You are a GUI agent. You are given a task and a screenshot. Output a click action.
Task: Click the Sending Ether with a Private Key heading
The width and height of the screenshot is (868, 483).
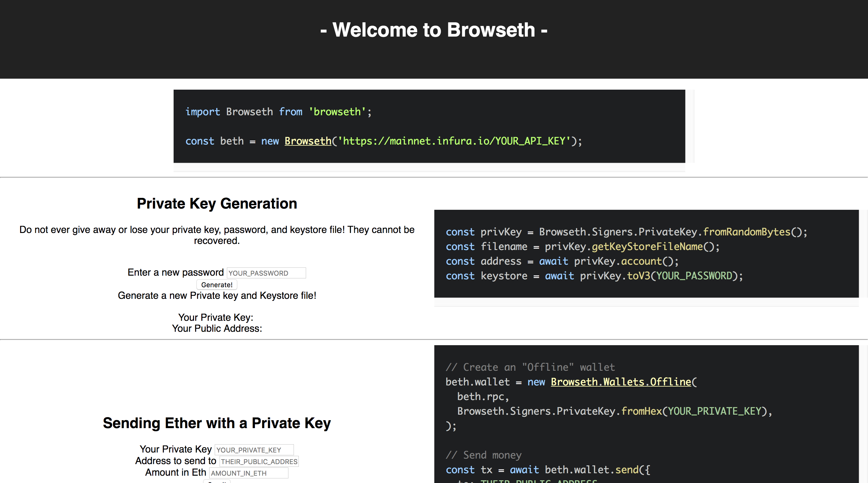coord(217,423)
